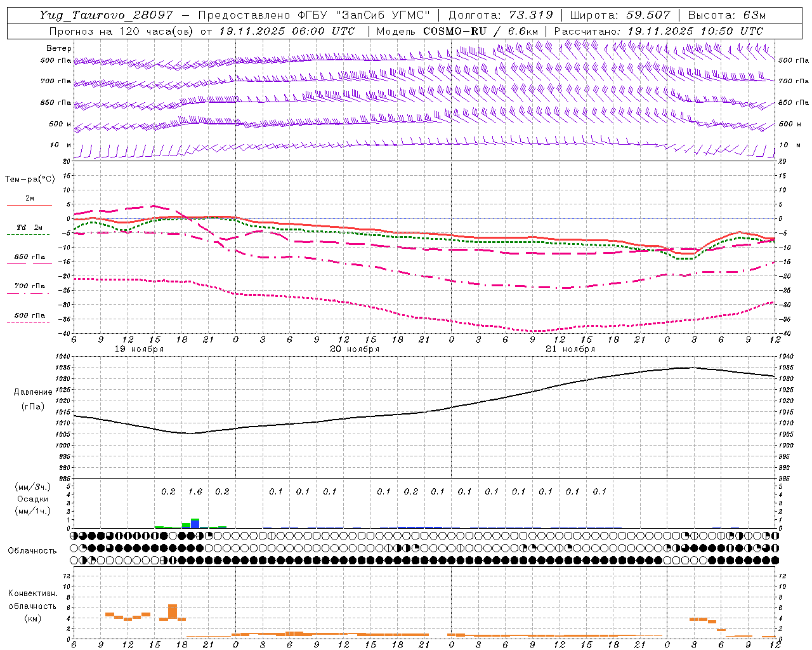Click "Прогноз на 120 часа(ов)" text

tap(122, 31)
